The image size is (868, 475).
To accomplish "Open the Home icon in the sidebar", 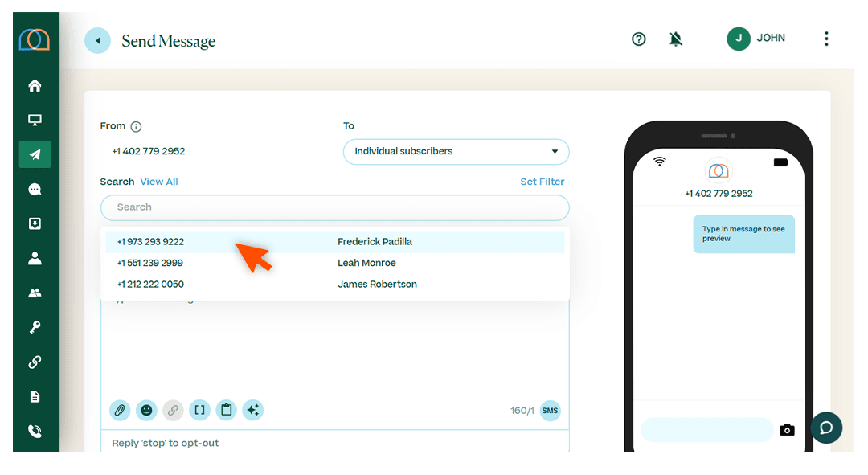I will (x=35, y=85).
